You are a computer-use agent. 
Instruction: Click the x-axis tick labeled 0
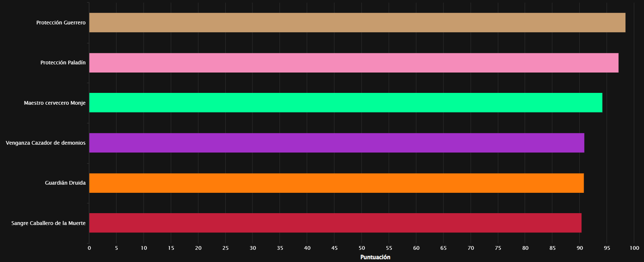89,248
